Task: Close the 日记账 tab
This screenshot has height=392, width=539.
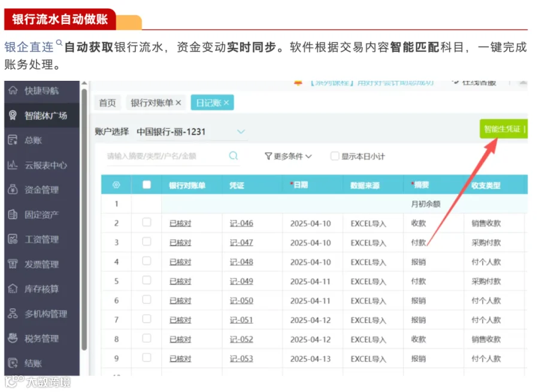Action: (x=226, y=103)
